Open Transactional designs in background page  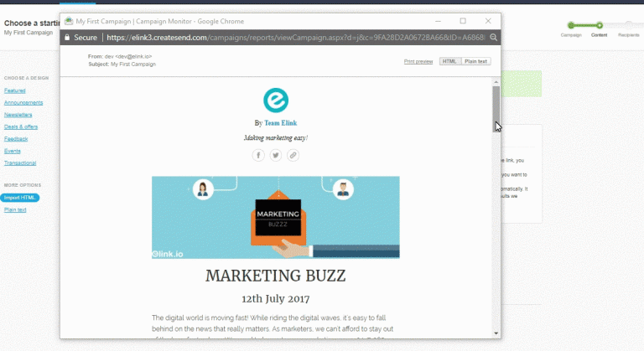pyautogui.click(x=20, y=163)
